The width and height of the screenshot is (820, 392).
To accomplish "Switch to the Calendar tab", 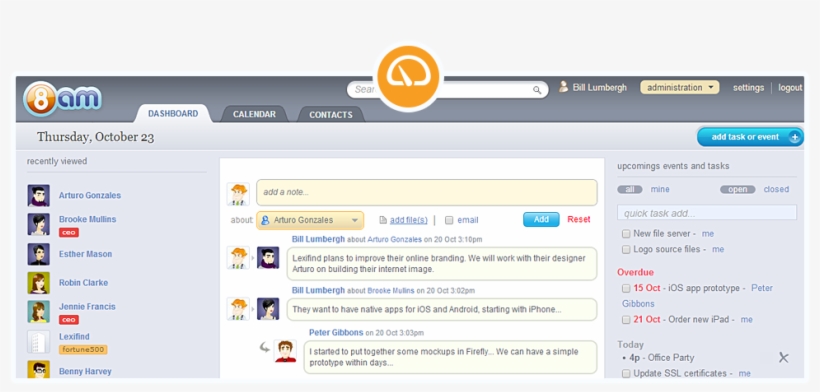I will pos(254,114).
